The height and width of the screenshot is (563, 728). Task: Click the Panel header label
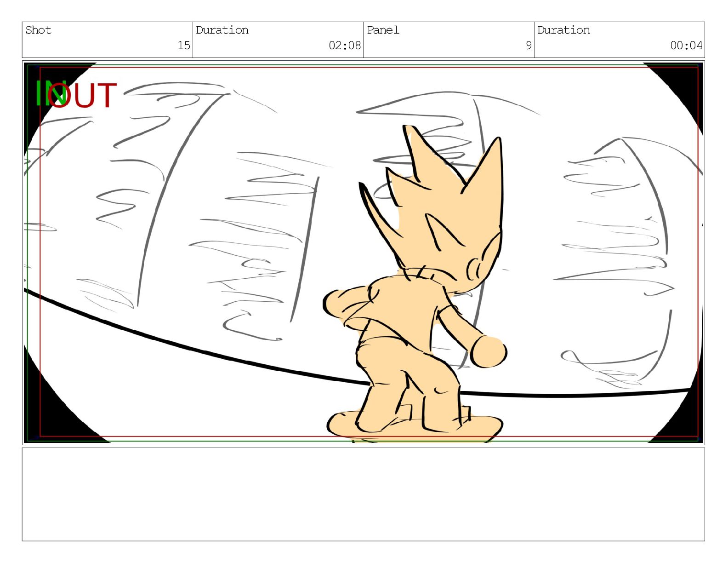pyautogui.click(x=383, y=30)
